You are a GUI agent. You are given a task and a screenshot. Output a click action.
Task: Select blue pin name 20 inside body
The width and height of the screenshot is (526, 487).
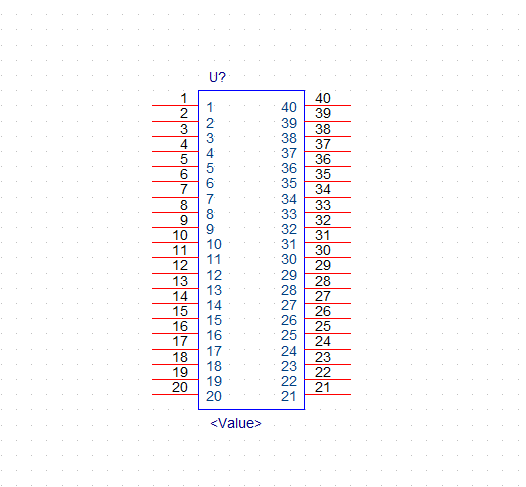point(214,396)
